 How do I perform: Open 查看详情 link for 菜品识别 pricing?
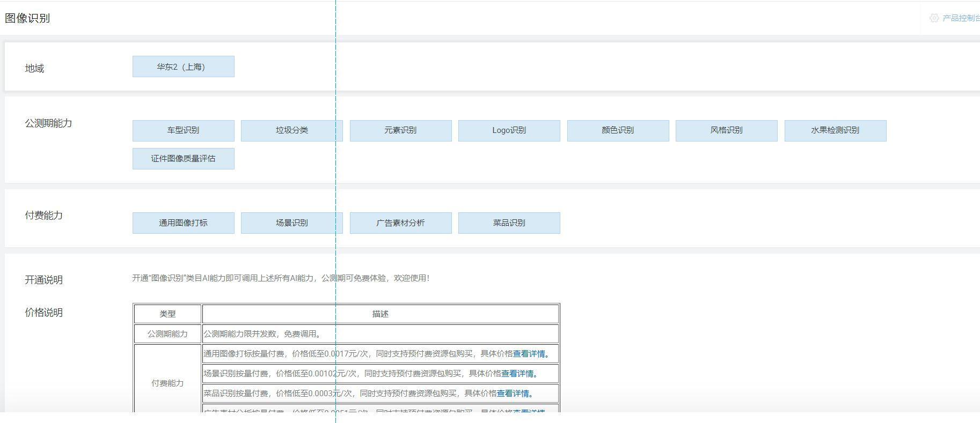point(513,394)
